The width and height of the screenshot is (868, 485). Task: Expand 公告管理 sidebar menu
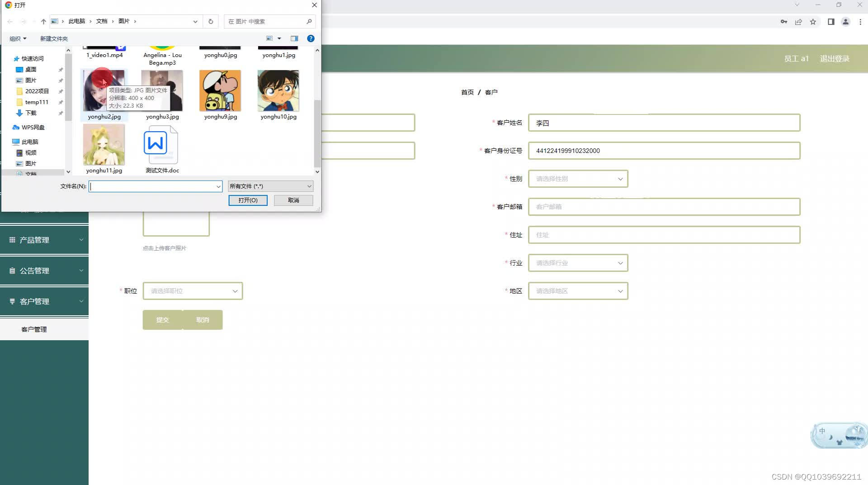(x=44, y=271)
